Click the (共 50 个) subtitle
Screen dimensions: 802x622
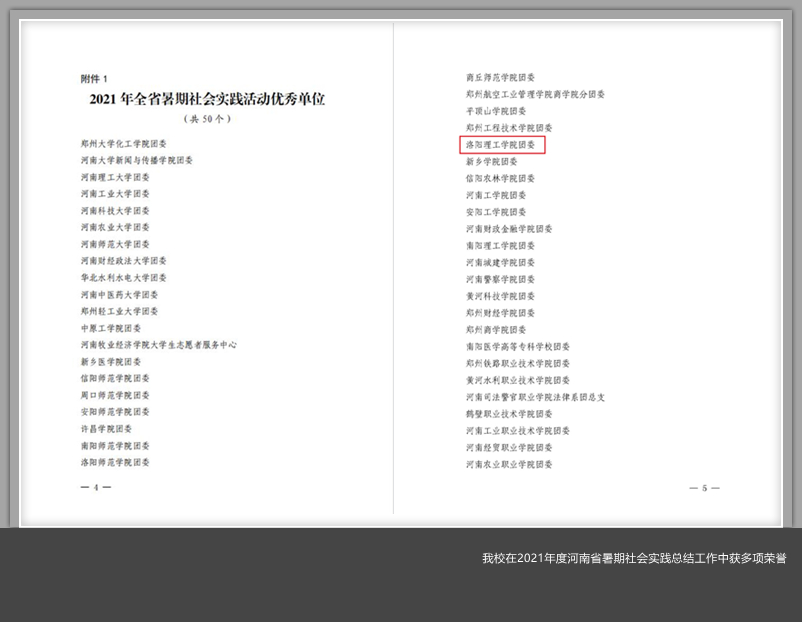[207, 119]
